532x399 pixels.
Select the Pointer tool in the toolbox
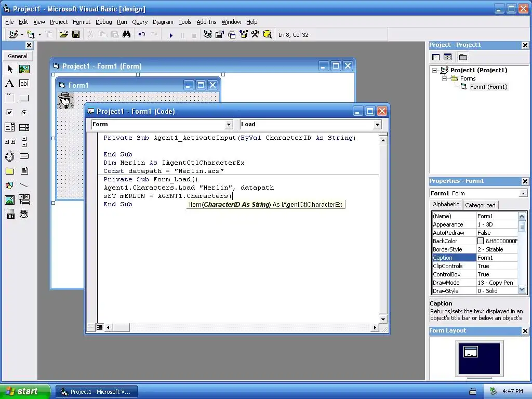coord(10,69)
